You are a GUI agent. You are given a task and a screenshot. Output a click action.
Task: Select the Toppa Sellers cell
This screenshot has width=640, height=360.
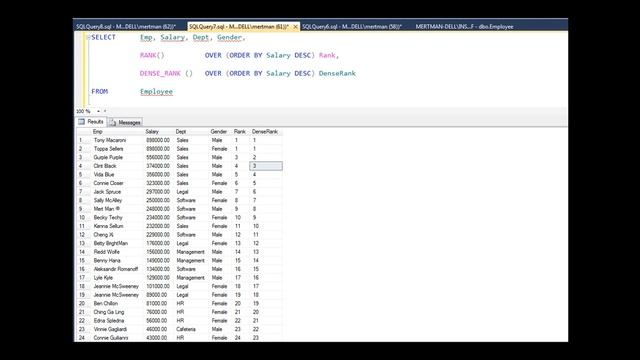(118, 149)
